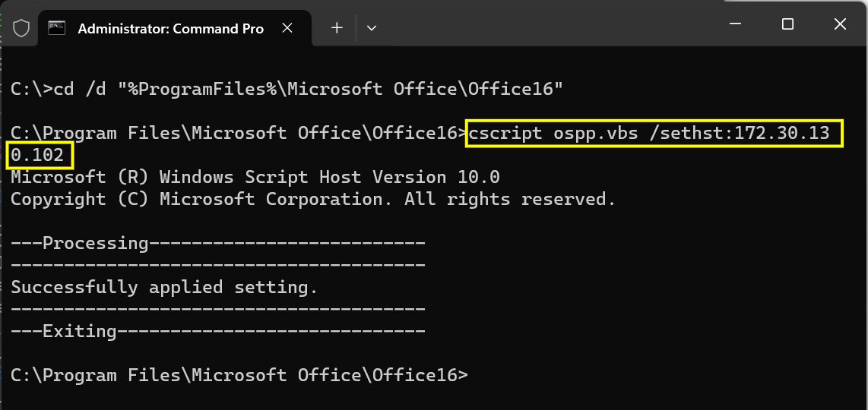Viewport: 868px width, 410px height.
Task: Click the Copyright Microsoft Corporation line
Action: click(313, 200)
